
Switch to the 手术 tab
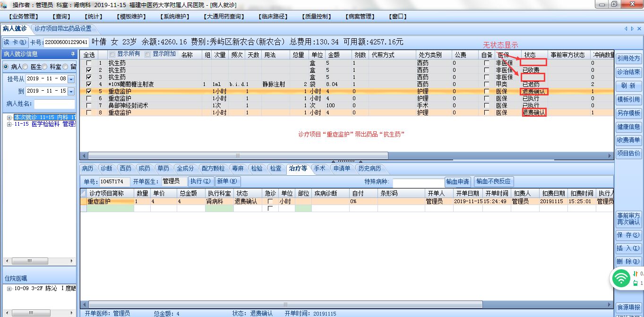(320, 168)
